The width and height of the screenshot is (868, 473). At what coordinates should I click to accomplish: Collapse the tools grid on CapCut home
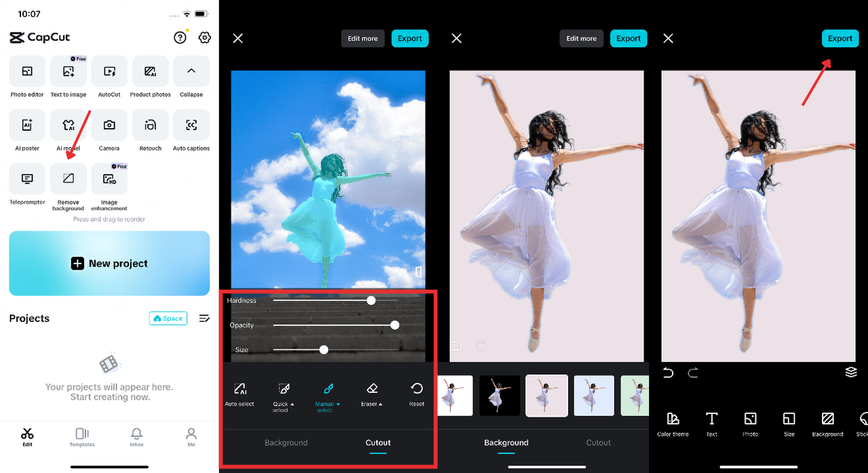point(191,72)
